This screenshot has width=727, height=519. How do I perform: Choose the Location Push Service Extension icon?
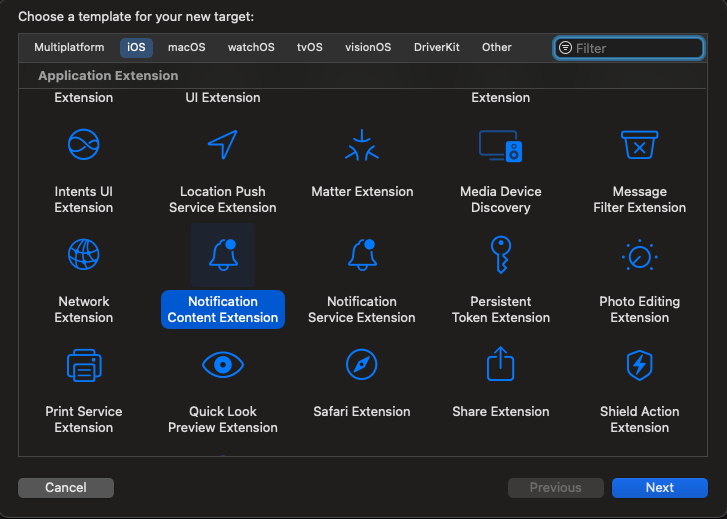(x=223, y=145)
